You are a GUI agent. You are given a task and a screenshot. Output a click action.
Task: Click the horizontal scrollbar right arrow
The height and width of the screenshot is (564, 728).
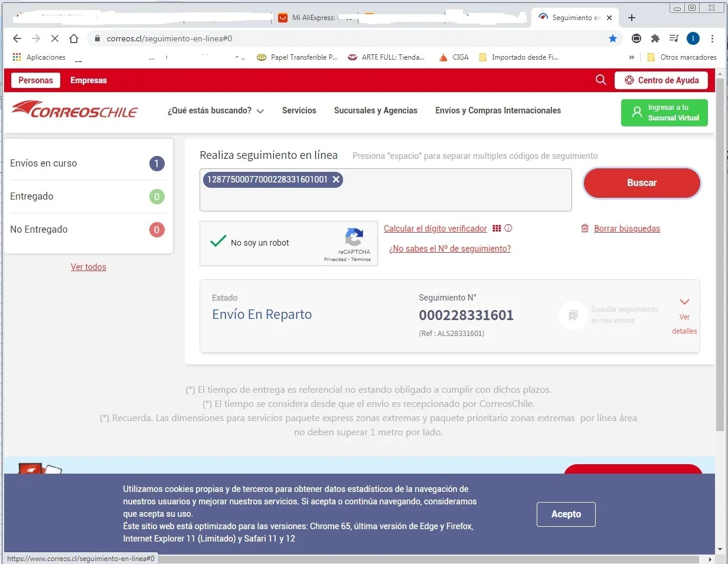pos(710,559)
